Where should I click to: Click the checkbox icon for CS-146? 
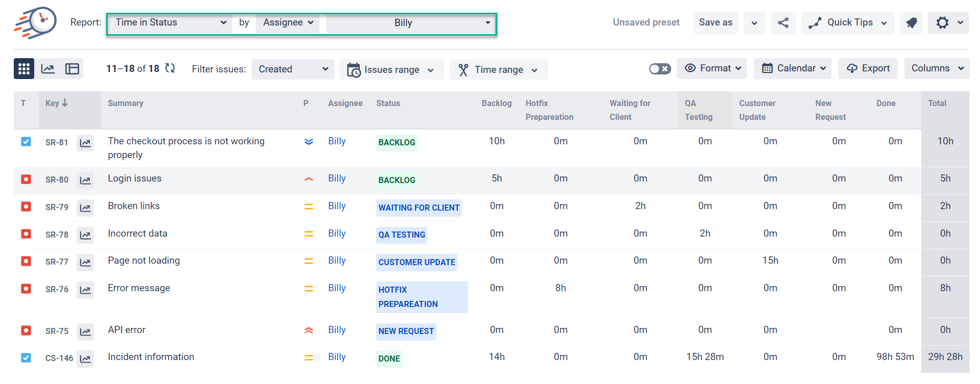(26, 357)
